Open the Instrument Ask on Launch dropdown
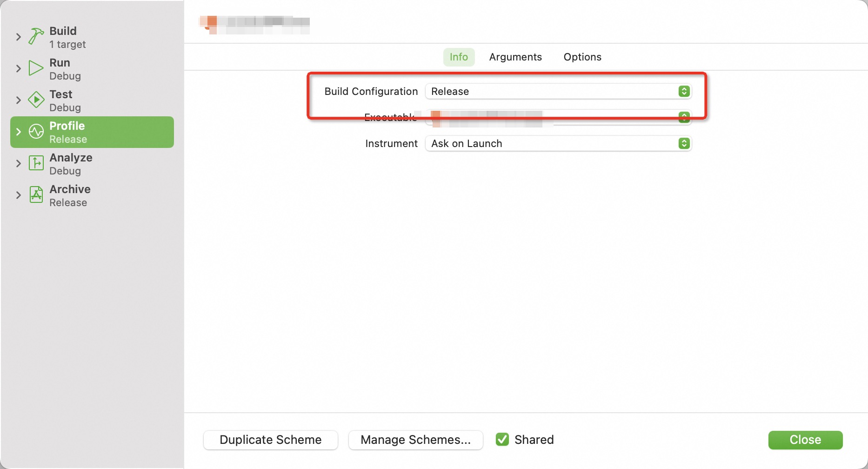This screenshot has height=469, width=868. click(558, 143)
